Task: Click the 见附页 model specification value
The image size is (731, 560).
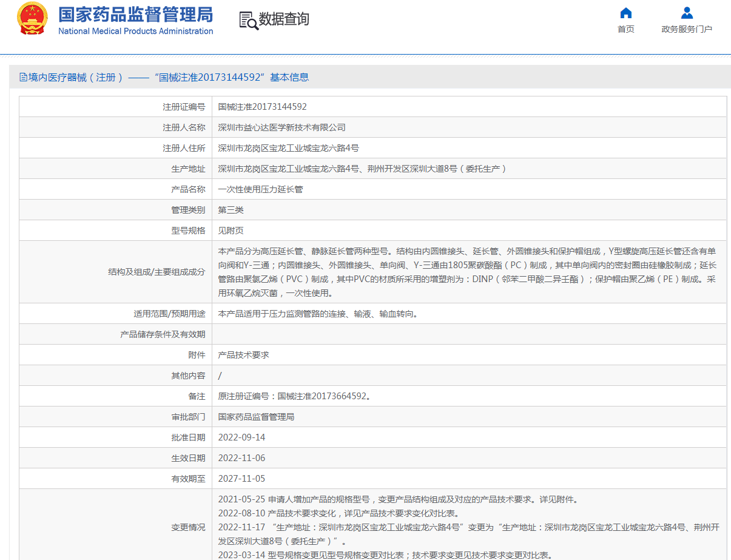Action: pos(231,231)
